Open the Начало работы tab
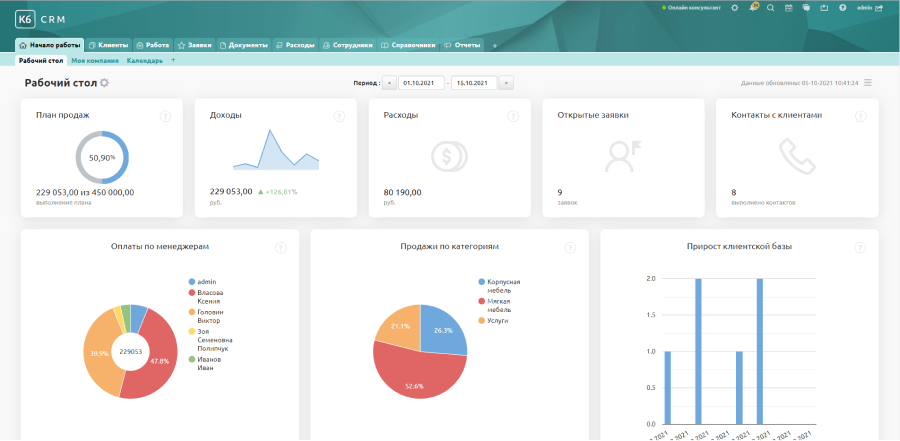 (50, 45)
